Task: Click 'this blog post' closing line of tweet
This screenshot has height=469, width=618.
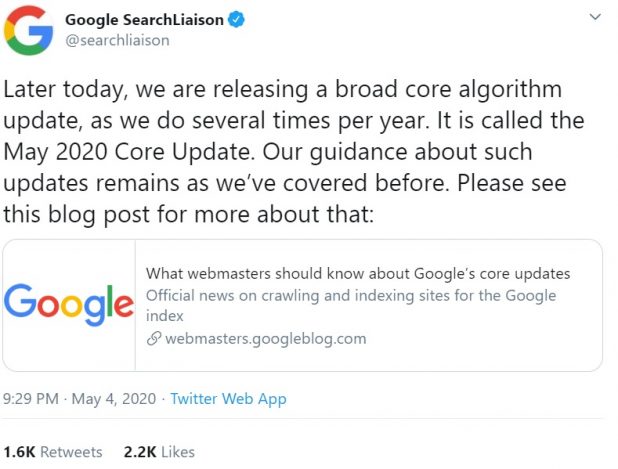Action: point(188,214)
